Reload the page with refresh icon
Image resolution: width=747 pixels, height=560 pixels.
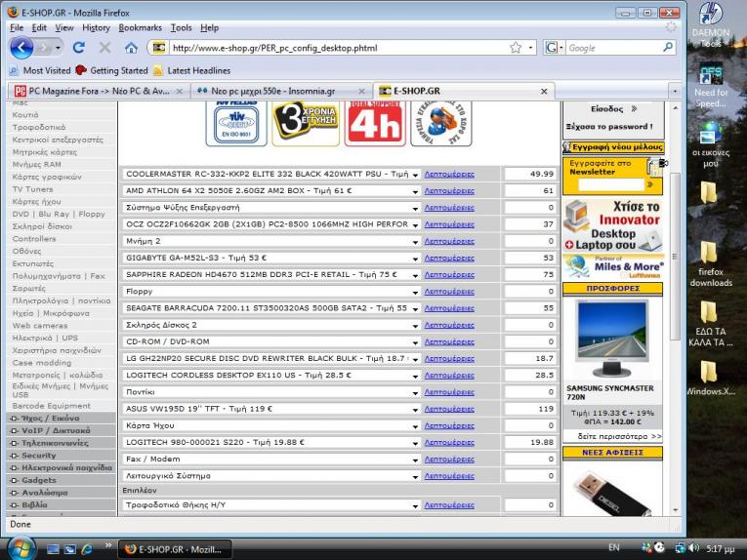pos(79,48)
